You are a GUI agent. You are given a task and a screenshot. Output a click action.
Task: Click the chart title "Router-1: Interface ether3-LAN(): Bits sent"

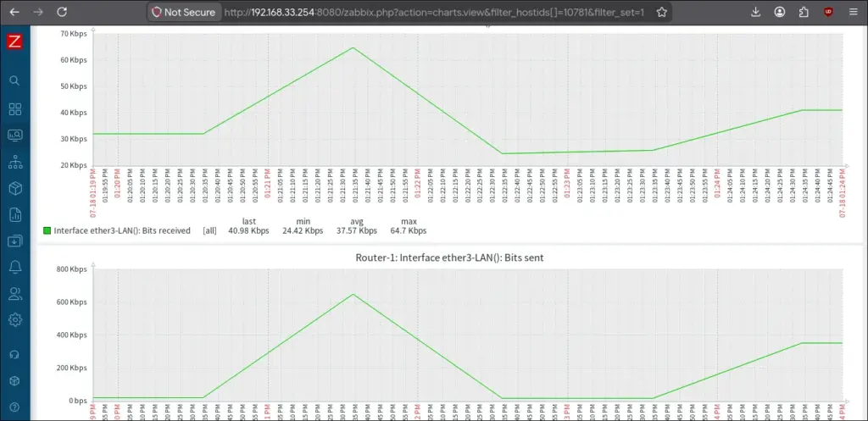click(x=449, y=258)
